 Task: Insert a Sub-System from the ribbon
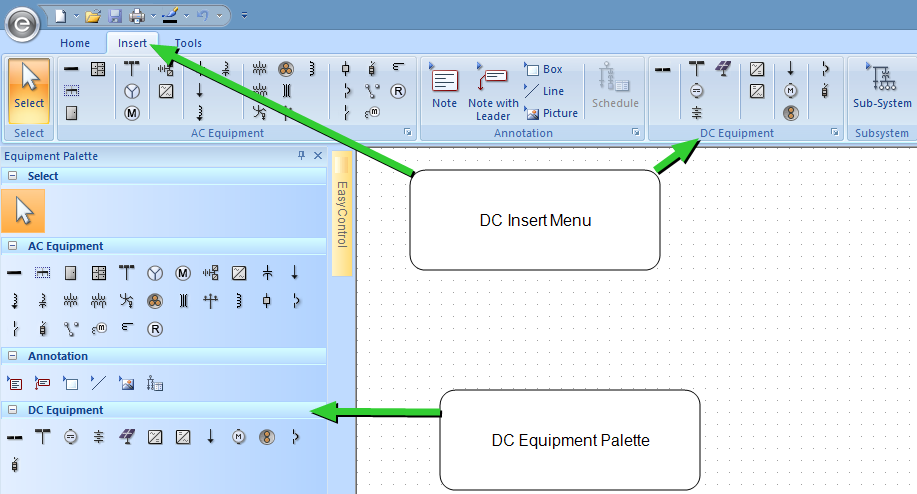tap(881, 88)
